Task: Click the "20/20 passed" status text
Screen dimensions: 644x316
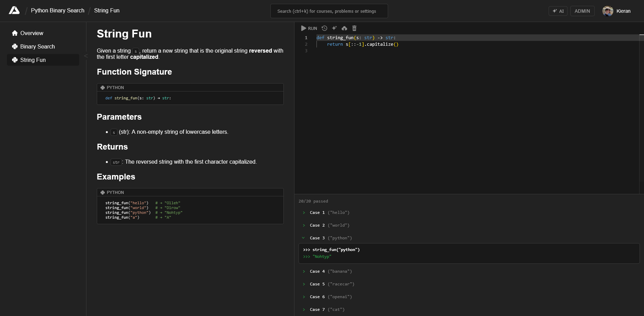Action: pos(313,201)
